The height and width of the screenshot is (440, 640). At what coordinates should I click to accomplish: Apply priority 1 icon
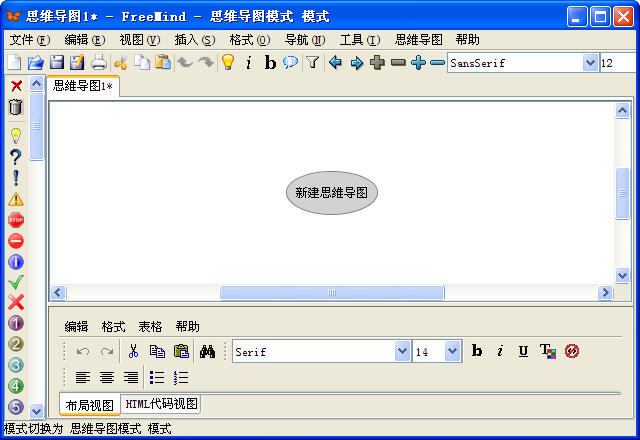tap(16, 323)
